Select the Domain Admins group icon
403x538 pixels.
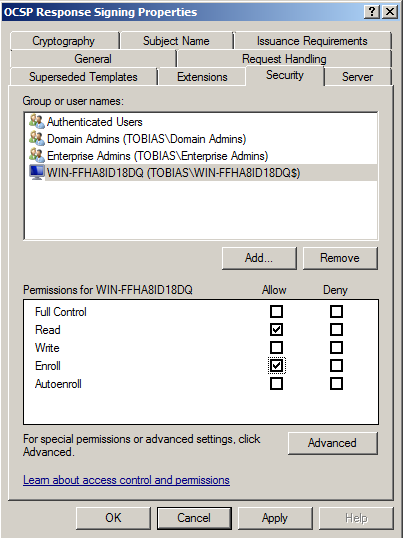click(37, 139)
